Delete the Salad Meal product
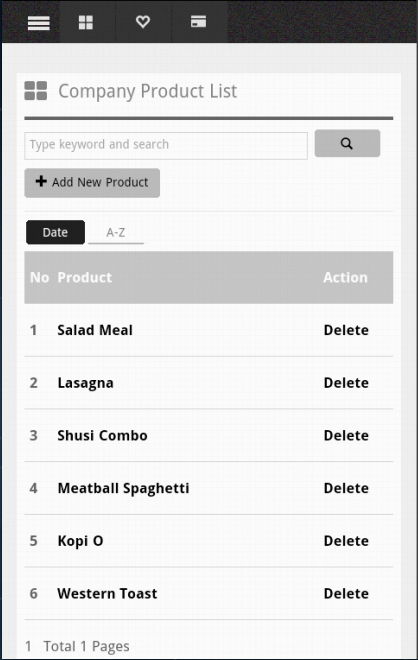Image resolution: width=418 pixels, height=660 pixels. click(346, 330)
